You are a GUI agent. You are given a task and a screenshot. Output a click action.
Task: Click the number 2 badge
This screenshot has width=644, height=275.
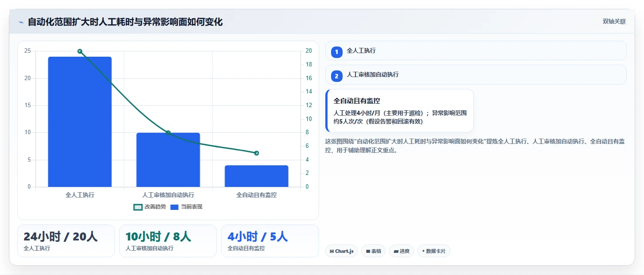336,76
